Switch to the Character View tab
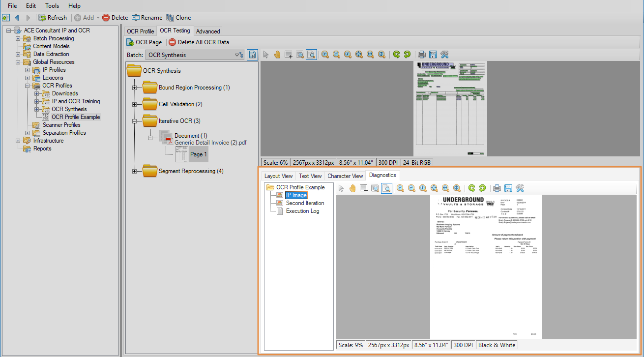Viewport: 644px width, 357px height. pyautogui.click(x=345, y=176)
